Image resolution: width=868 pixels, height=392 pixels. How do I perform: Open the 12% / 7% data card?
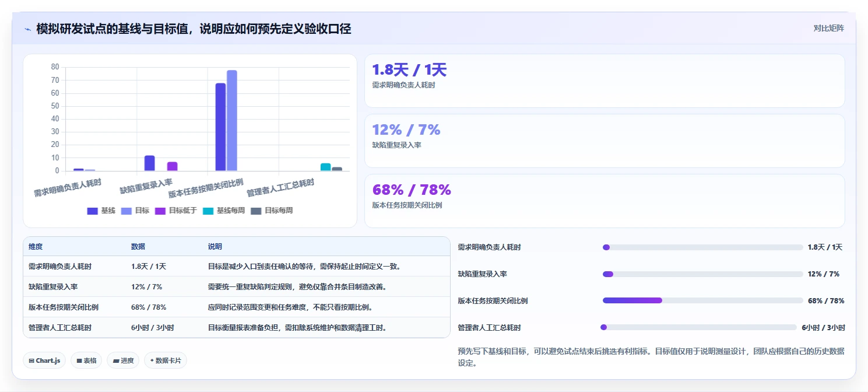[605, 141]
